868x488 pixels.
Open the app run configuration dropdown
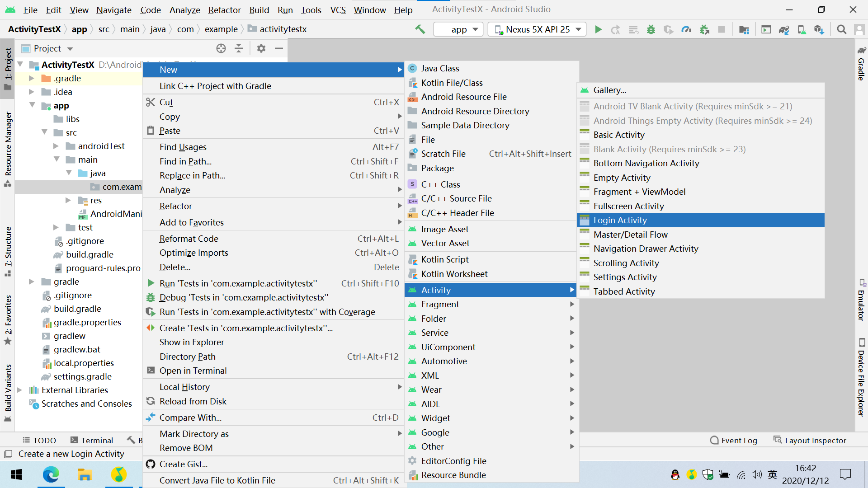458,29
